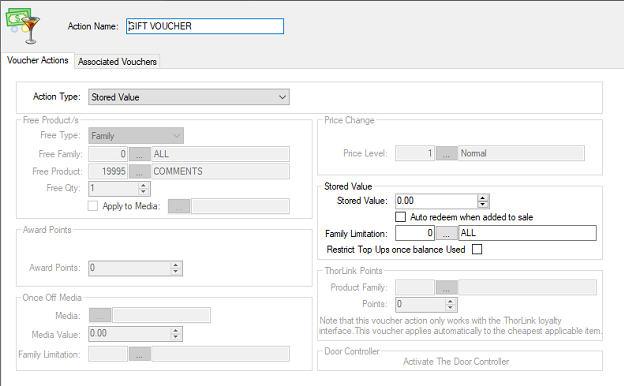Image resolution: width=624 pixels, height=386 pixels.
Task: Click the Once Off Media Value field
Action: coord(130,334)
